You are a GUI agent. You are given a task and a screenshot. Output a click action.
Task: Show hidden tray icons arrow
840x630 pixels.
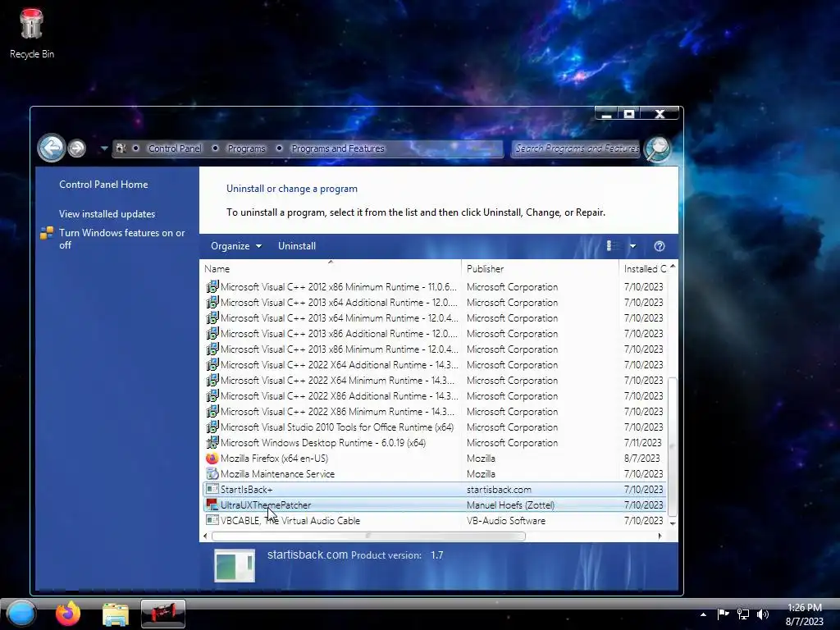703,614
